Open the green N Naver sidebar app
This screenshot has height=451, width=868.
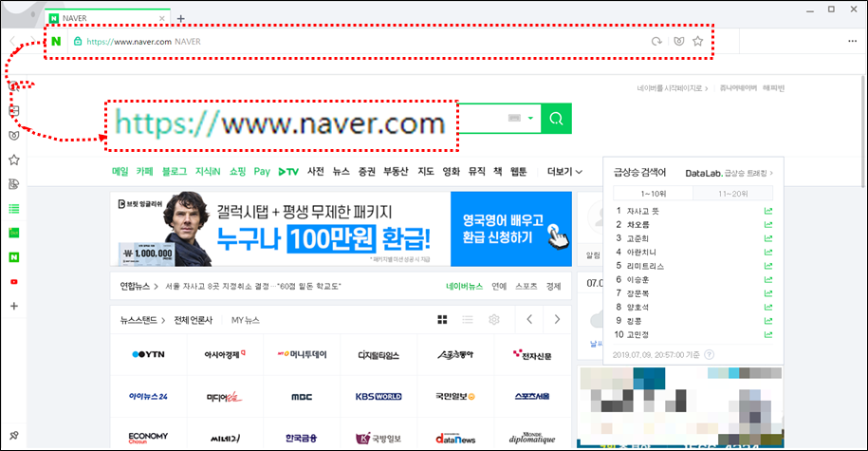pos(14,257)
